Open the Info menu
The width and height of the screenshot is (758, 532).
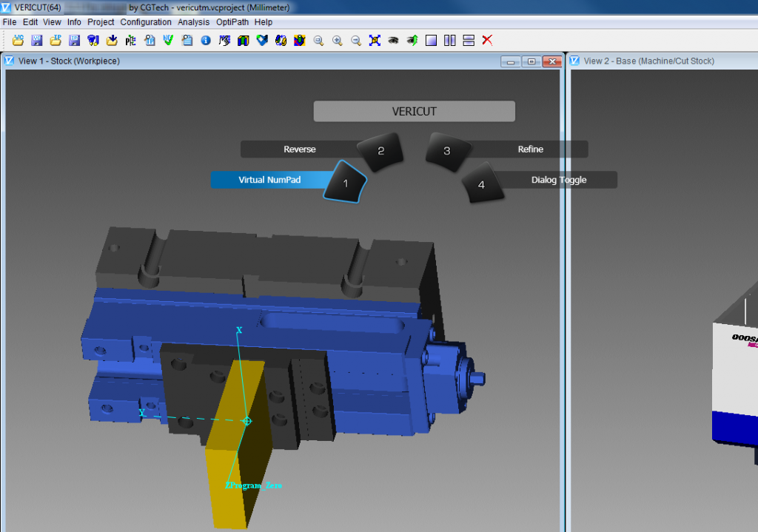point(74,22)
